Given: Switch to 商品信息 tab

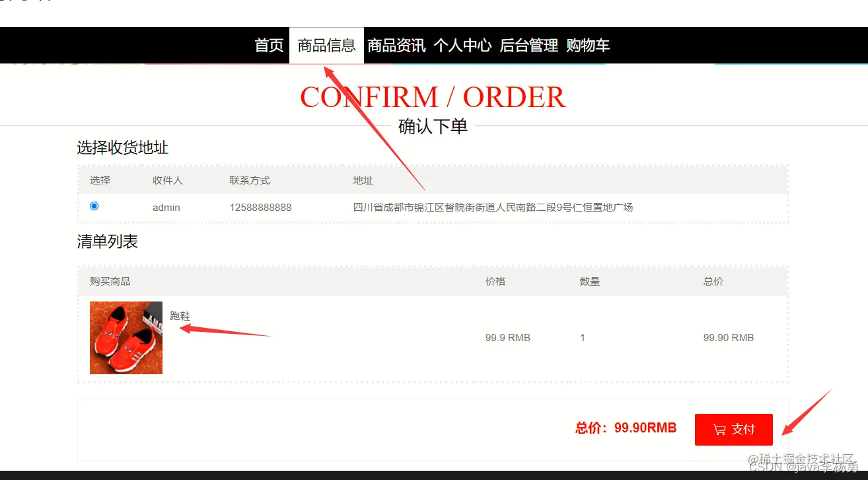Looking at the screenshot, I should point(326,46).
